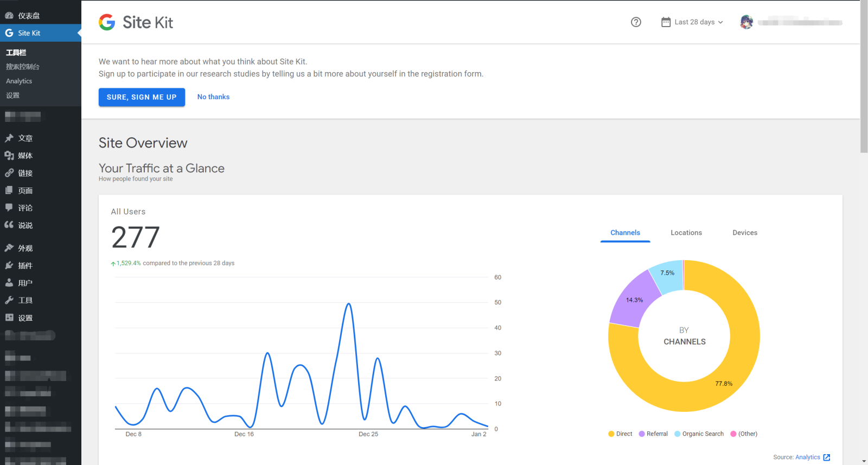Screen dimensions: 868x465
Task: Click the 工具 wrench icon
Action: [9, 300]
